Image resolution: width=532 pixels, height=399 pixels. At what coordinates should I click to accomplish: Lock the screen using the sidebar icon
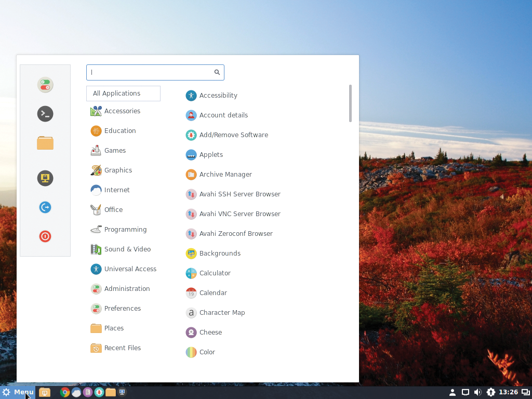(45, 178)
